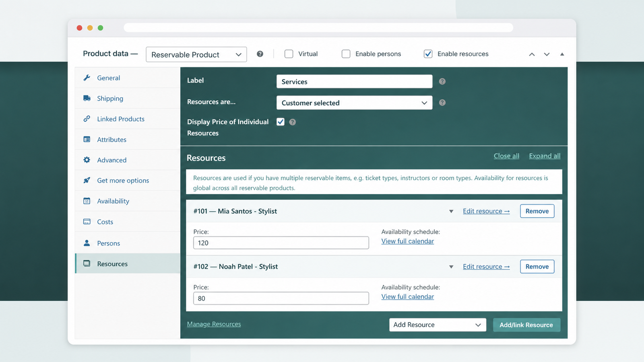Click the General wrench icon
644x362 pixels.
(x=87, y=78)
